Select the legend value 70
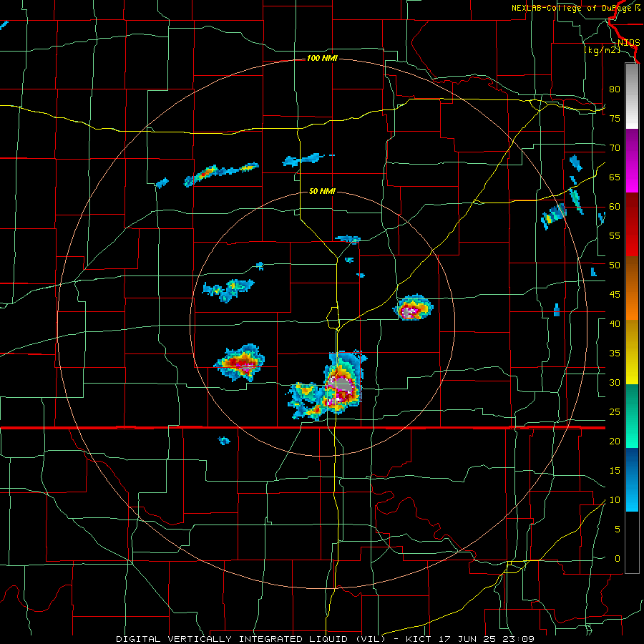 615,148
